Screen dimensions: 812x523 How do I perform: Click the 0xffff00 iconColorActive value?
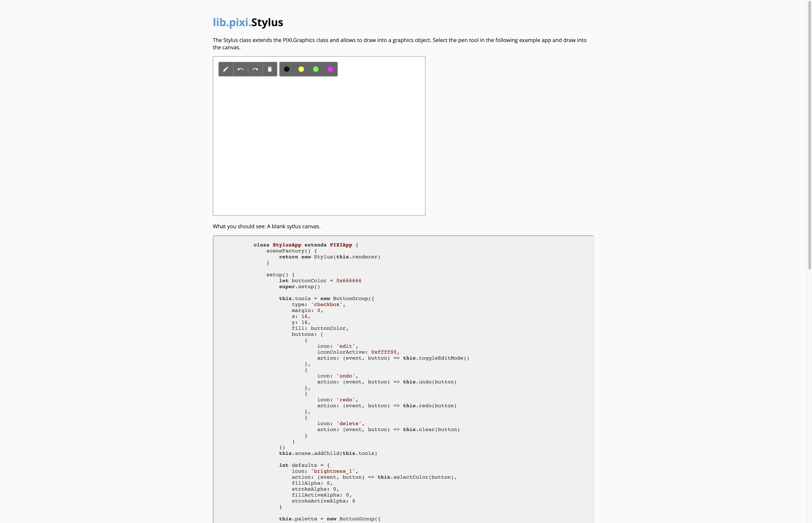pos(384,352)
